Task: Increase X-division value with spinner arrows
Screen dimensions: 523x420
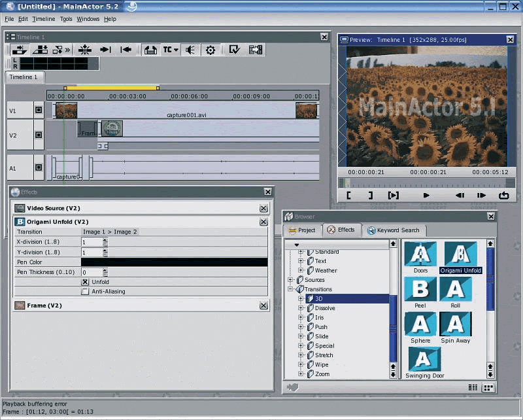Action: tap(105, 239)
